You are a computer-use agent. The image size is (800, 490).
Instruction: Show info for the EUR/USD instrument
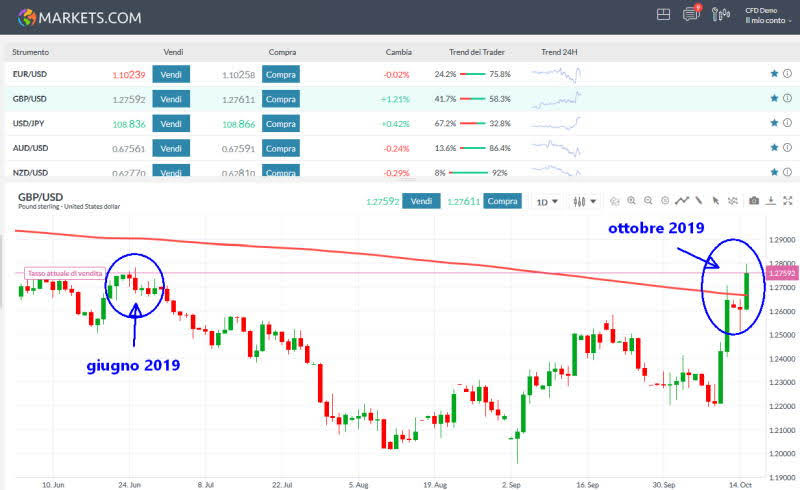tap(786, 73)
